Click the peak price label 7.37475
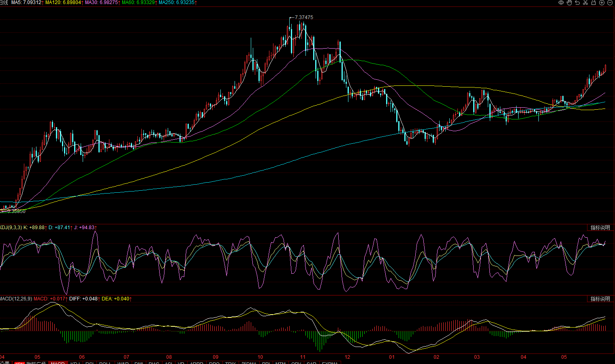615x364 pixels. tap(304, 17)
